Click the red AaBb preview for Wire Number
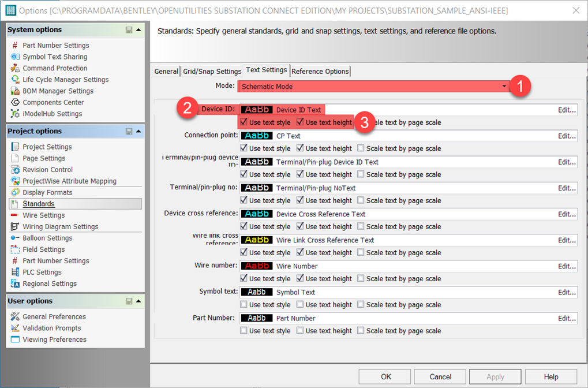The height and width of the screenshot is (388, 588). [x=256, y=266]
